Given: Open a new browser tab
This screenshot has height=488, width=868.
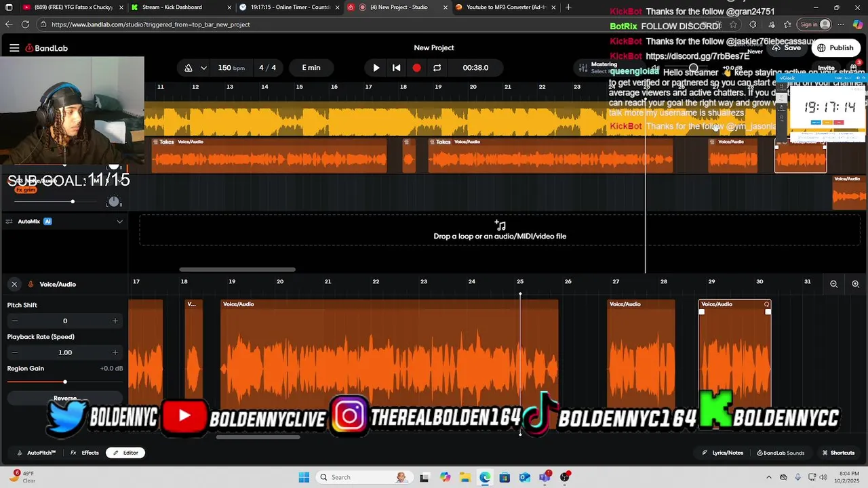Looking at the screenshot, I should 568,7.
